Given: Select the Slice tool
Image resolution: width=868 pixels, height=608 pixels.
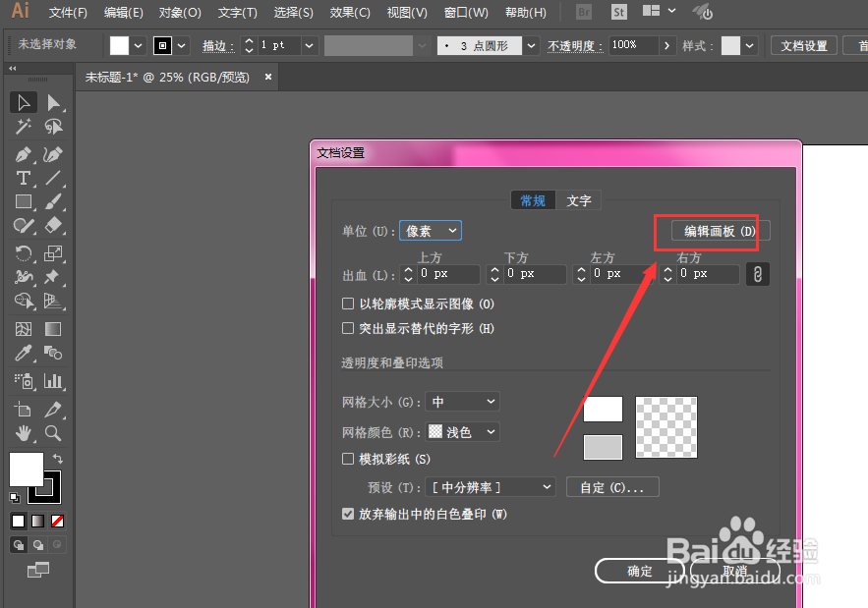Looking at the screenshot, I should (x=53, y=410).
